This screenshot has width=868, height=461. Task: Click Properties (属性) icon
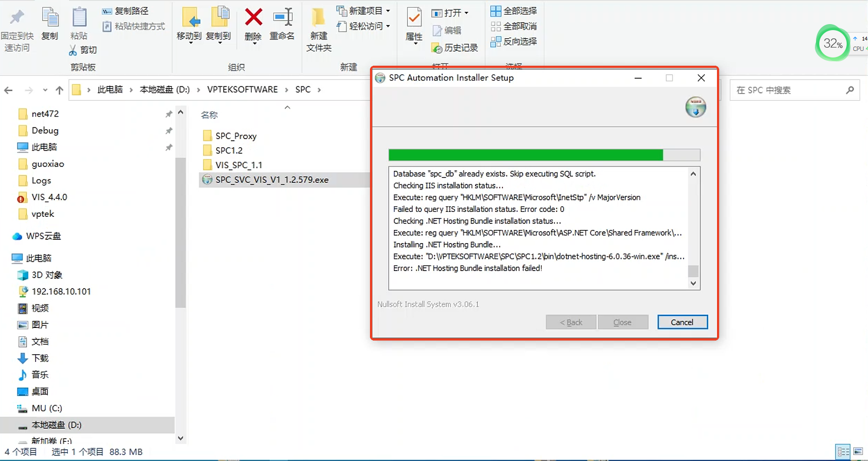point(414,18)
